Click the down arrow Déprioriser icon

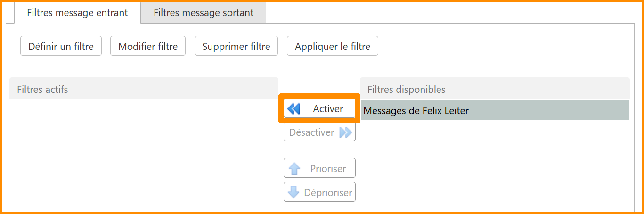[294, 192]
